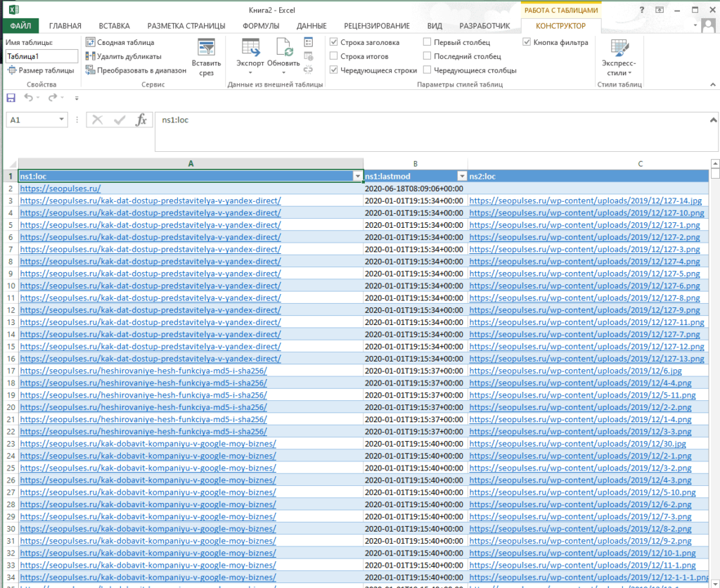Click the table name input field
Screen dimensions: 720x588
[41, 56]
